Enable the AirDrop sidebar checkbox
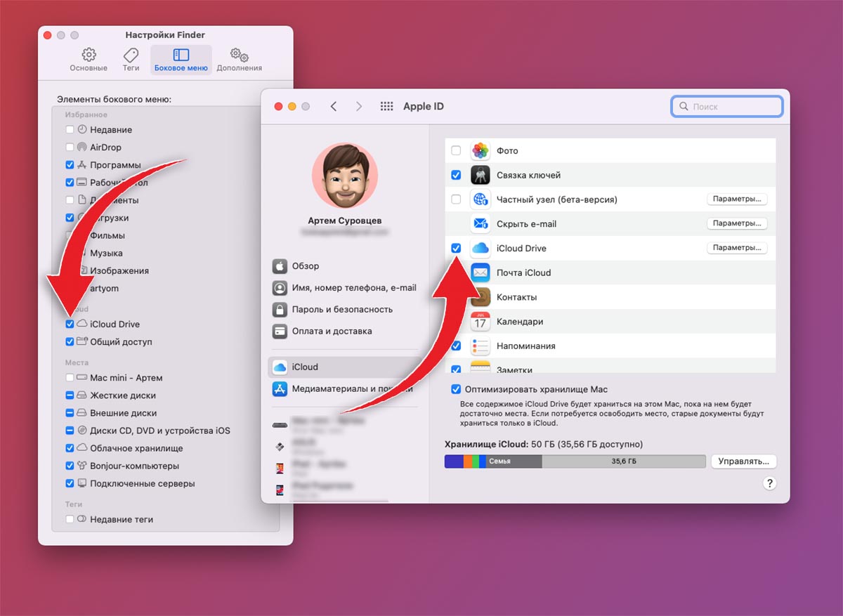 tap(70, 148)
